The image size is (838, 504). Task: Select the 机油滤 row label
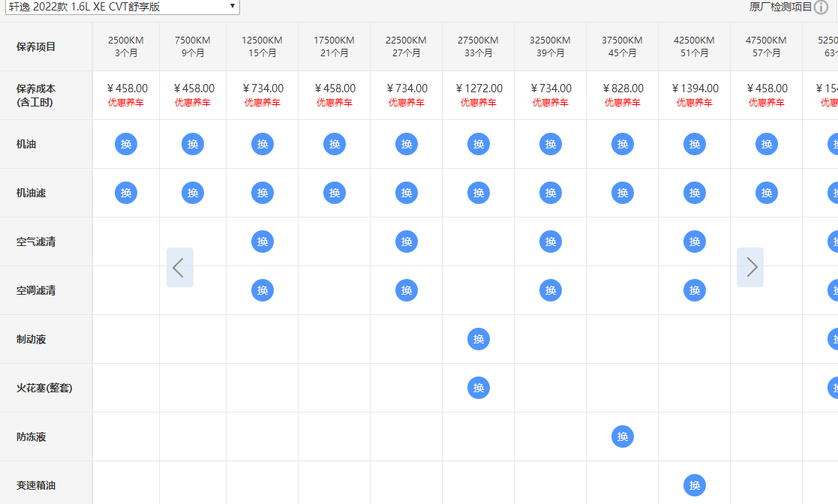click(31, 193)
